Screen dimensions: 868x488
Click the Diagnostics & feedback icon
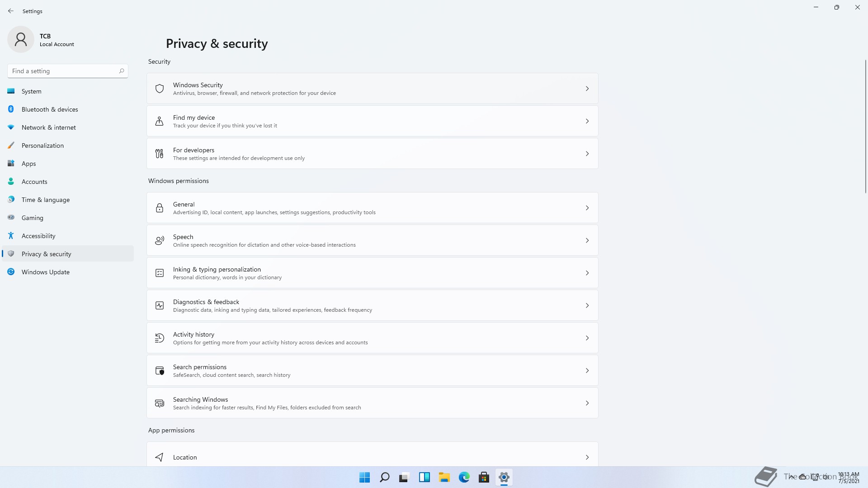click(x=160, y=305)
